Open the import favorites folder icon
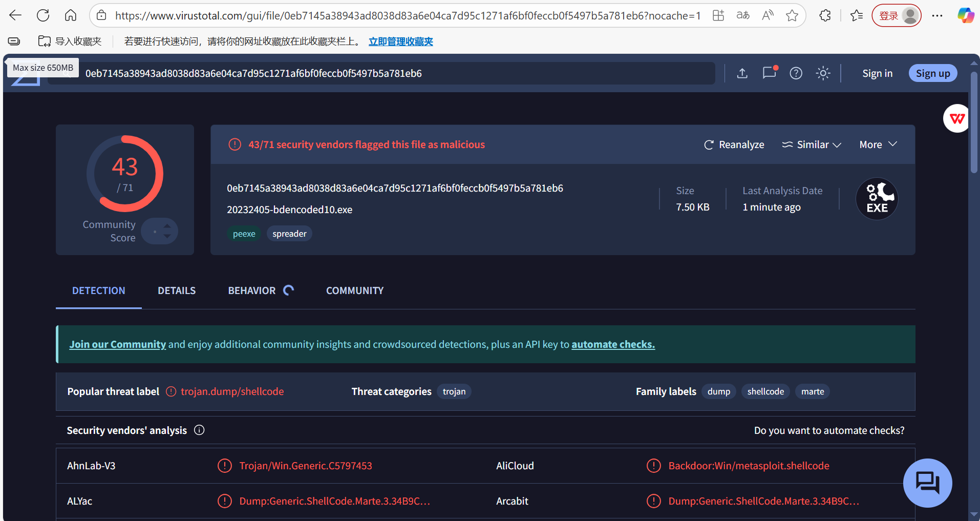The height and width of the screenshot is (521, 980). click(x=45, y=41)
